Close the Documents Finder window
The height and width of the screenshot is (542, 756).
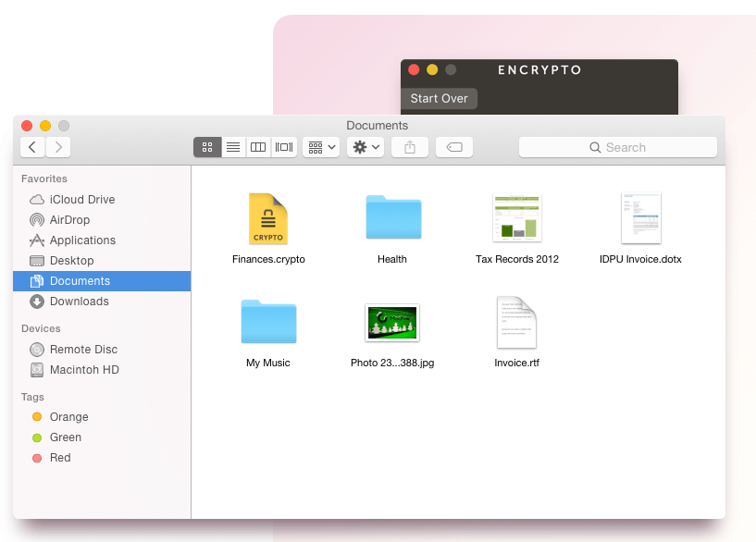27,126
